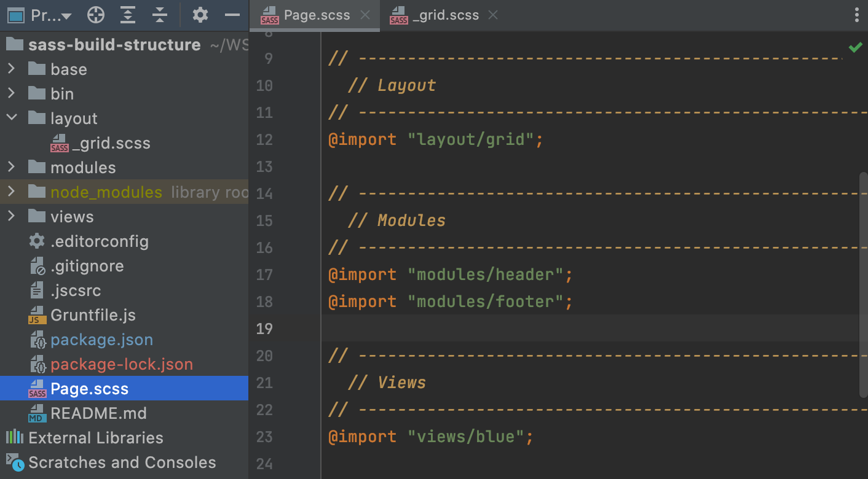Click the Select Opened File crosshair icon
The width and height of the screenshot is (868, 479).
click(x=96, y=15)
